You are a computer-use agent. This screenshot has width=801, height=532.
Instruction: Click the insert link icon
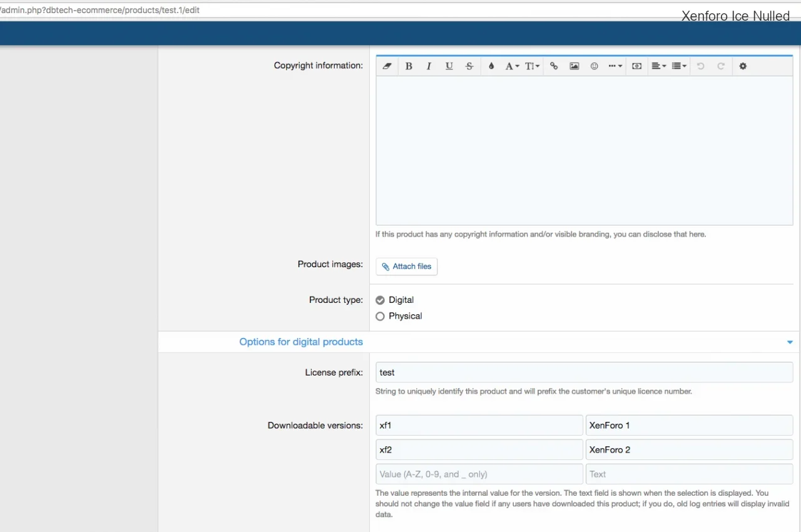tap(554, 66)
